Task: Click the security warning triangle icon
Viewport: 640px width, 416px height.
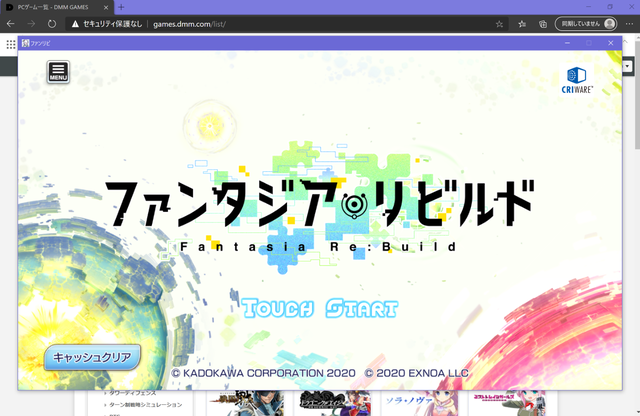Action: (75, 24)
